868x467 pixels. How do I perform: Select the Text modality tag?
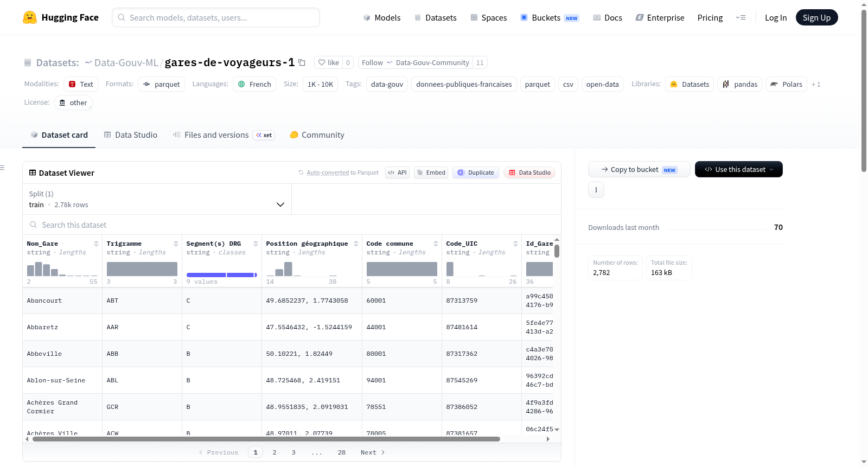(80, 84)
